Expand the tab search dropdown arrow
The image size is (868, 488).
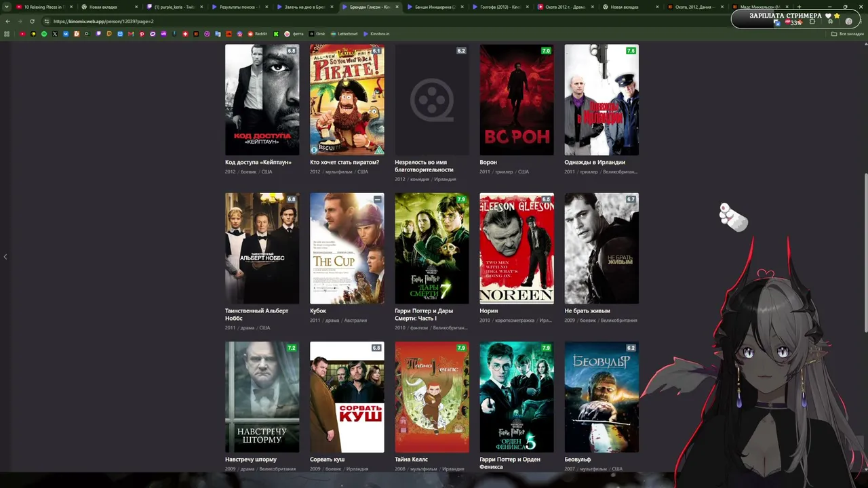7,7
